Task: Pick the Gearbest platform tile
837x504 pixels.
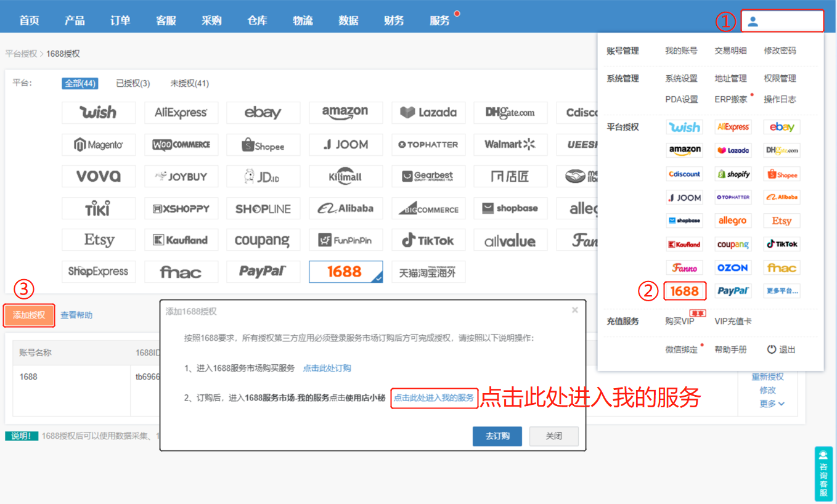Action: (428, 177)
